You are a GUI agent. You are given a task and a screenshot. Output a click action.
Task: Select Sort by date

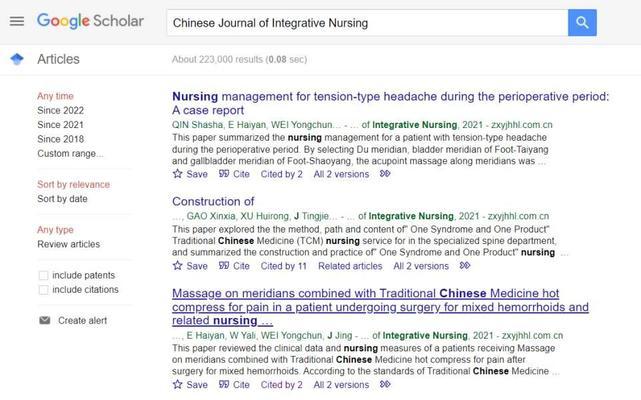(62, 199)
